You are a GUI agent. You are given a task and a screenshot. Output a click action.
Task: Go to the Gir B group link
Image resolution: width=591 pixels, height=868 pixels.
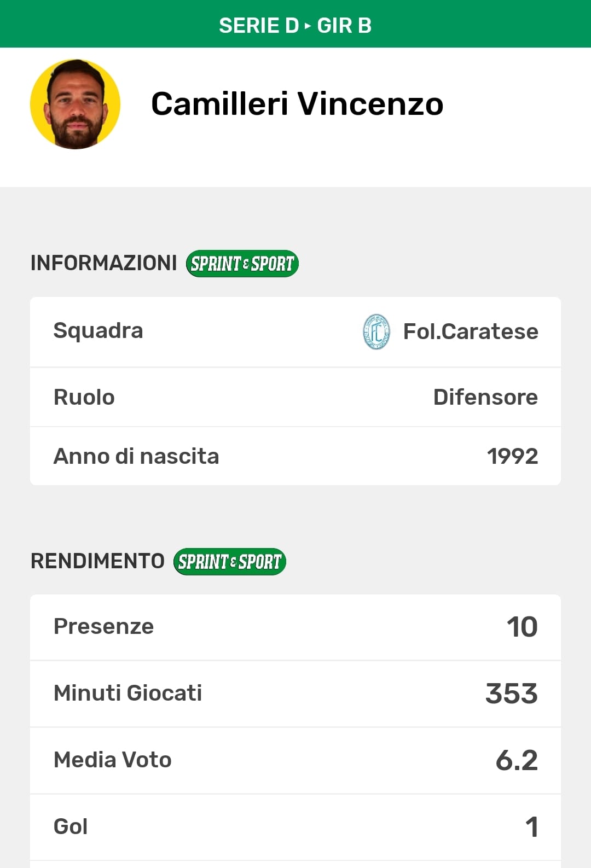(x=344, y=26)
